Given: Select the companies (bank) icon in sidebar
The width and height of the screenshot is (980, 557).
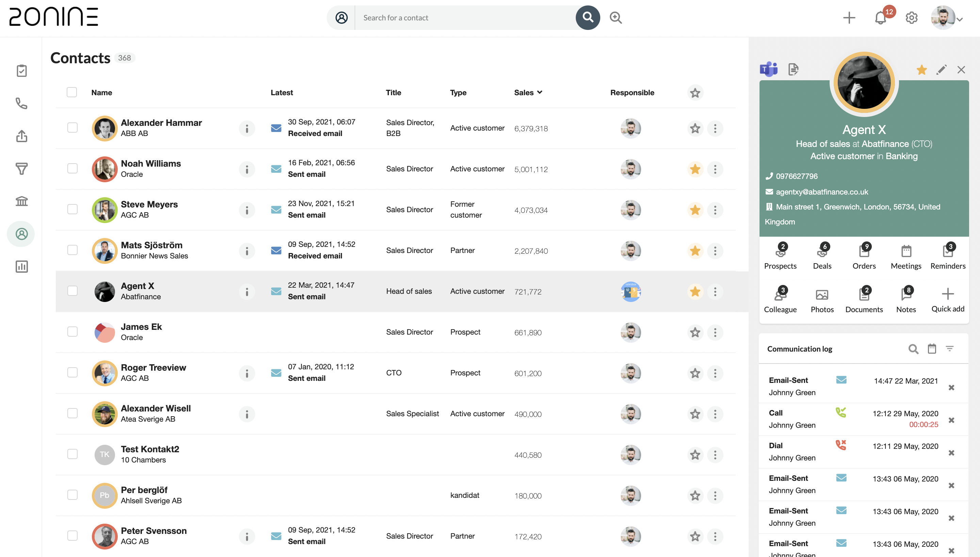Looking at the screenshot, I should click(x=21, y=201).
